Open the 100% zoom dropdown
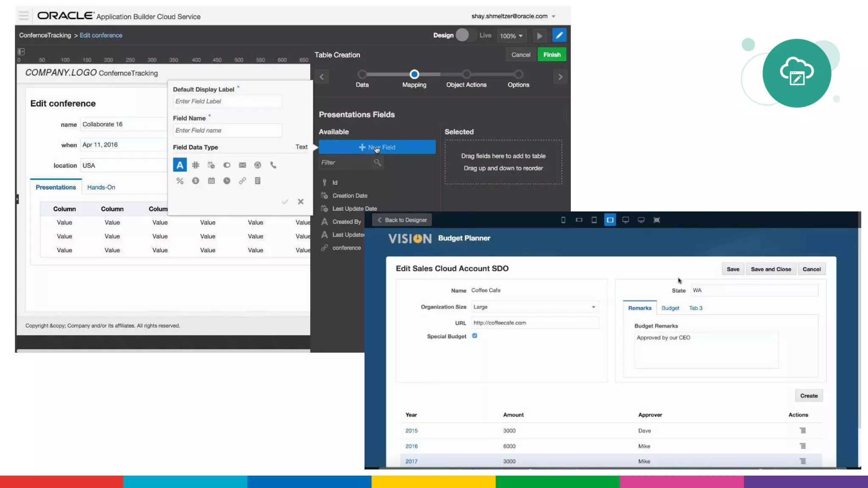The width and height of the screenshot is (868, 488). [511, 36]
